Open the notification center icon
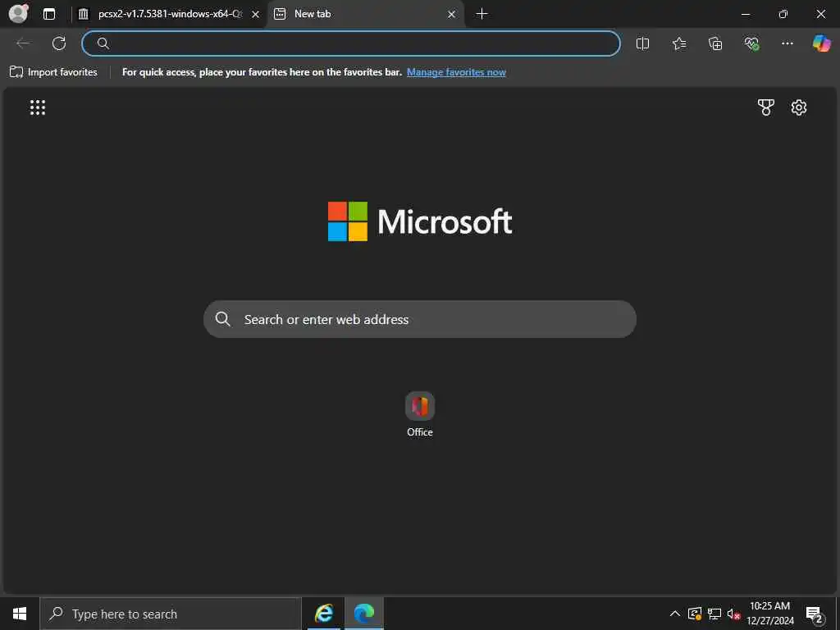The height and width of the screenshot is (630, 840). click(815, 614)
